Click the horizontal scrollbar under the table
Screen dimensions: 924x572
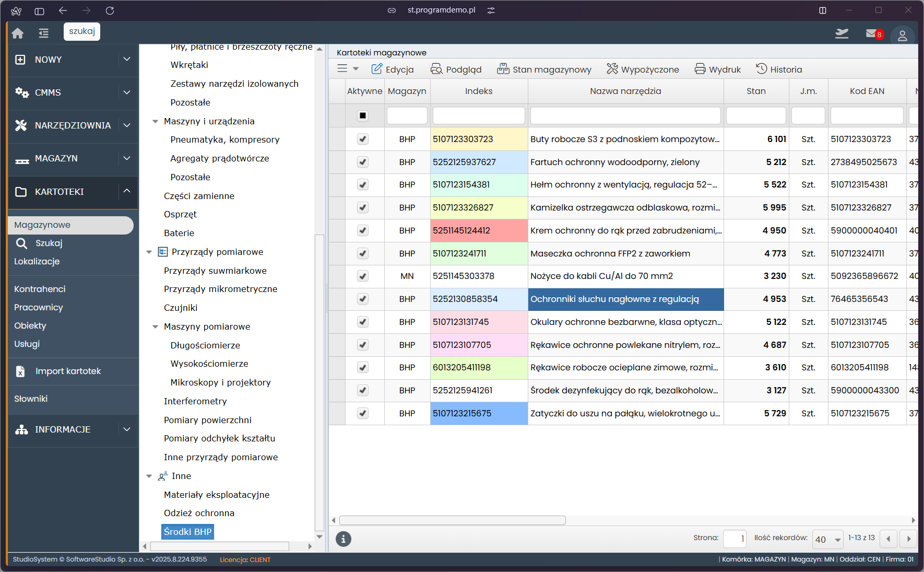tap(452, 520)
